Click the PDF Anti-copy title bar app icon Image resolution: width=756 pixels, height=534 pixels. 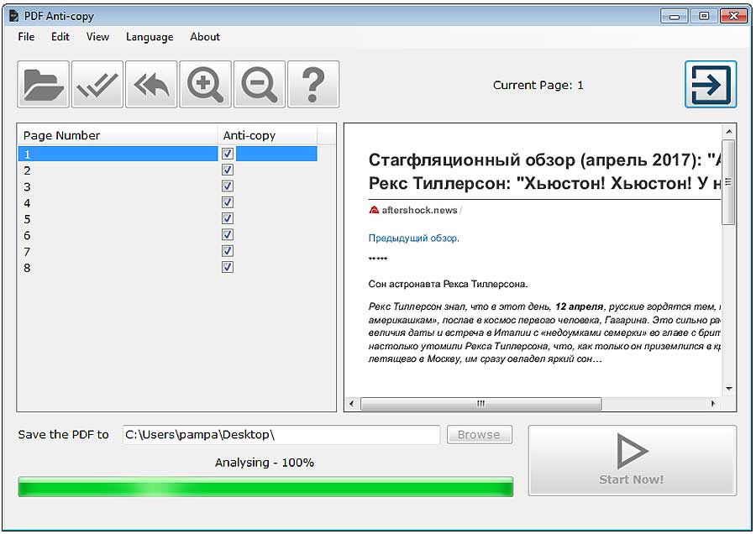[x=14, y=16]
